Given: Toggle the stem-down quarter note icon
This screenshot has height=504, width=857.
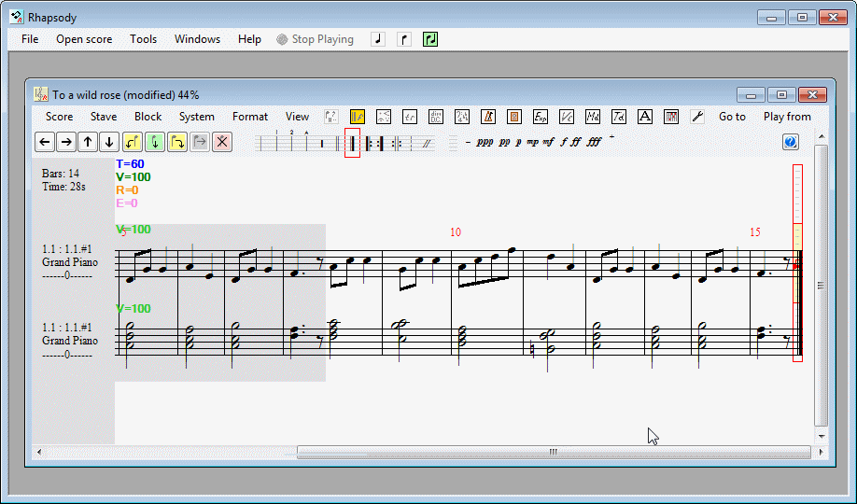Looking at the screenshot, I should tap(404, 39).
